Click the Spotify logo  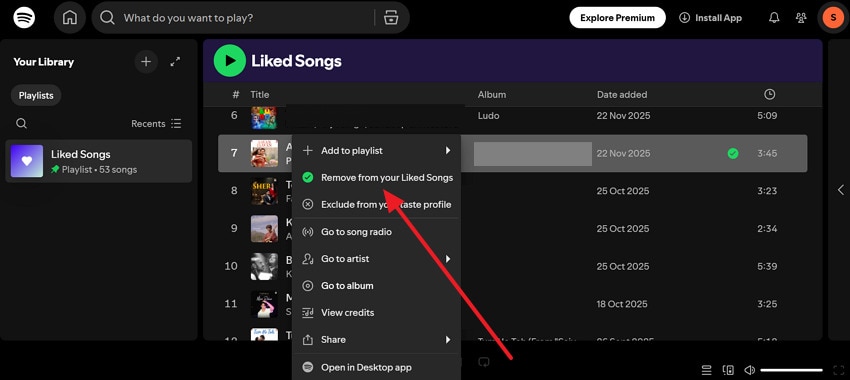pos(24,18)
